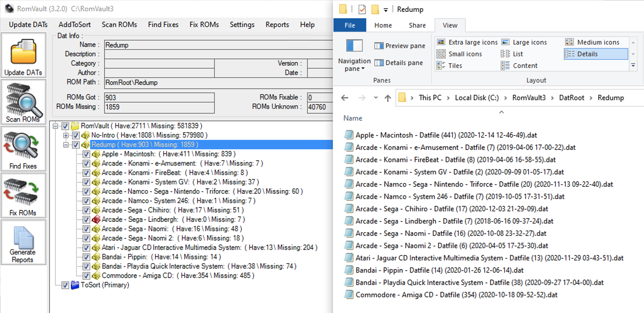This screenshot has width=644, height=313.
Task: Open quick access toolbar customize dropdown
Action: [x=386, y=10]
